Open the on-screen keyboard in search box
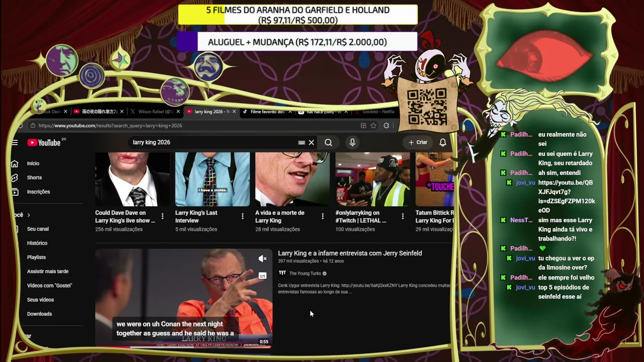The height and width of the screenshot is (362, 644). (301, 143)
